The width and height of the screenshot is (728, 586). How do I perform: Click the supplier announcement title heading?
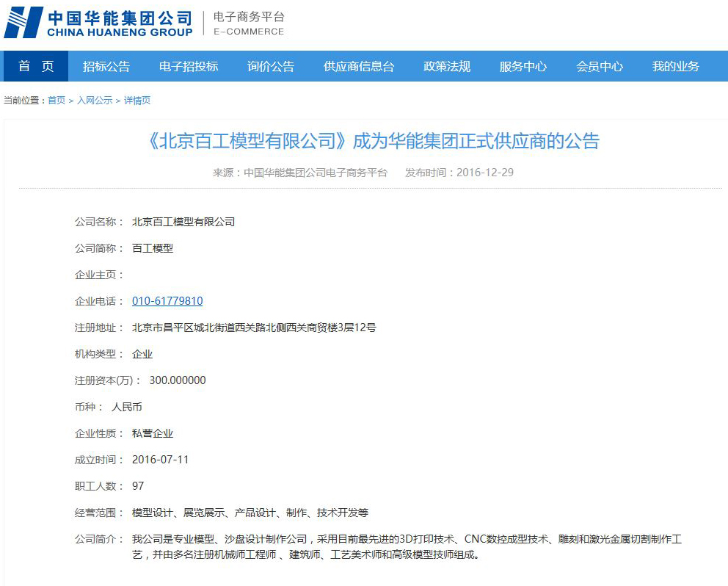(374, 140)
